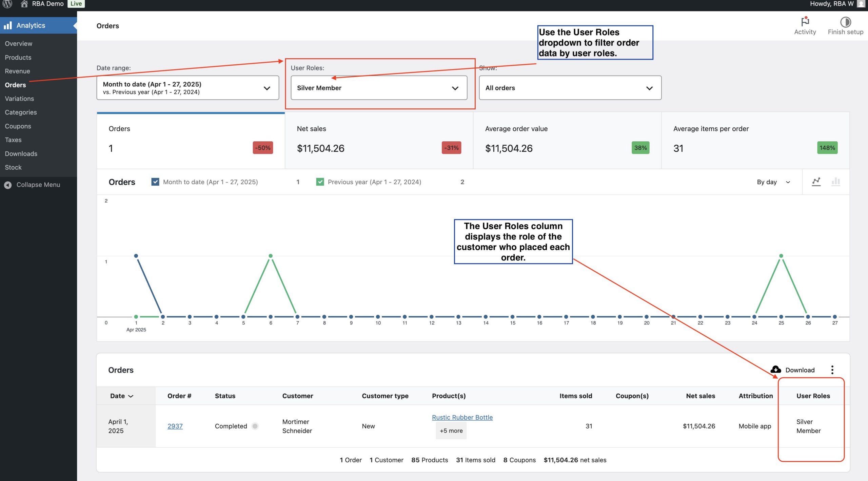Screen dimensions: 868x481
Task: Click the Download cloud icon
Action: click(x=776, y=370)
